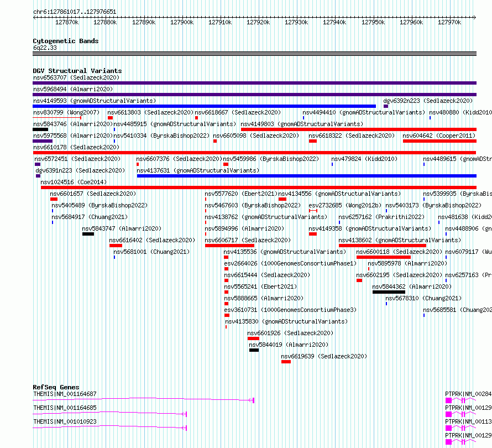
Task: Click the nsv4138762 gnomAD variant label
Action: 266,217
